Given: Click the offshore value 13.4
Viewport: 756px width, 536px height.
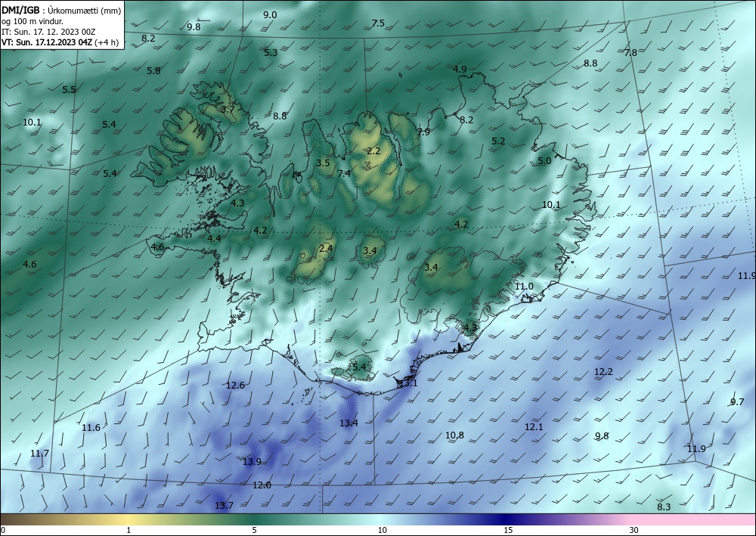Looking at the screenshot, I should pyautogui.click(x=349, y=423).
